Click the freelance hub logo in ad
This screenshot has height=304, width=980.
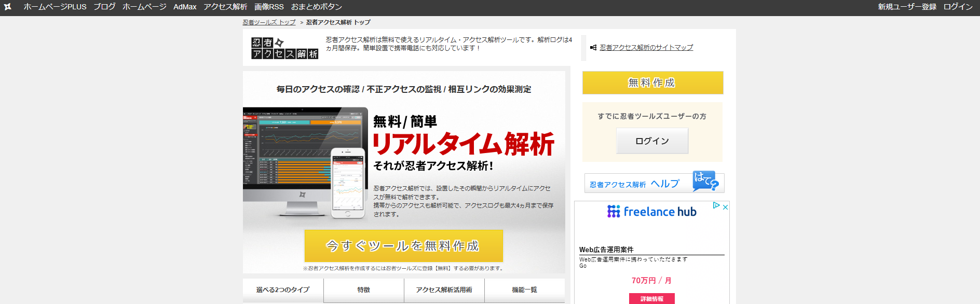pos(652,212)
